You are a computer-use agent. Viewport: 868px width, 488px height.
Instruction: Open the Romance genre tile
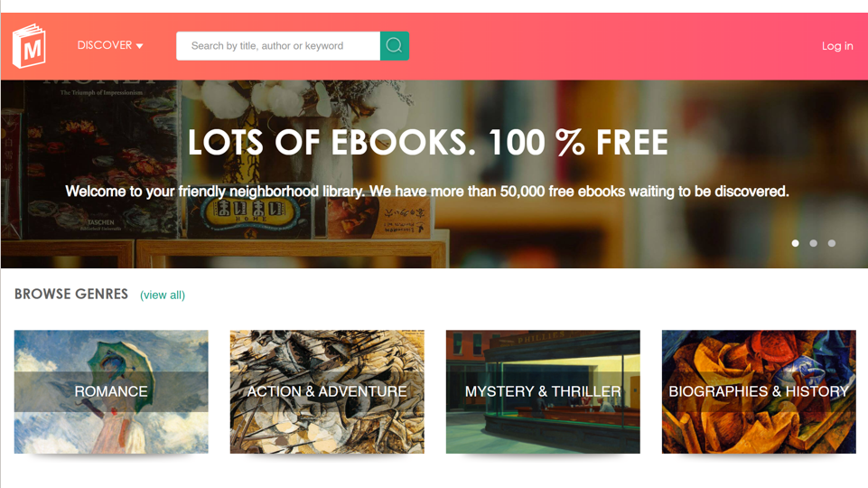(x=111, y=391)
